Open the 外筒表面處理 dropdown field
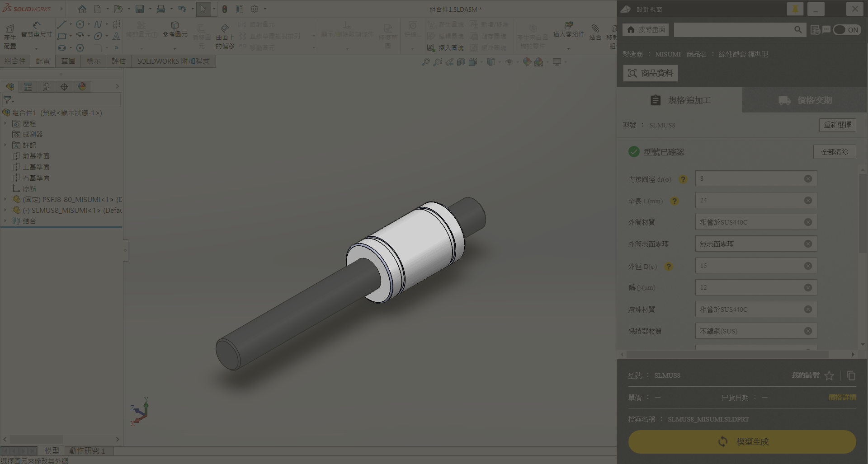The width and height of the screenshot is (868, 464). 750,244
